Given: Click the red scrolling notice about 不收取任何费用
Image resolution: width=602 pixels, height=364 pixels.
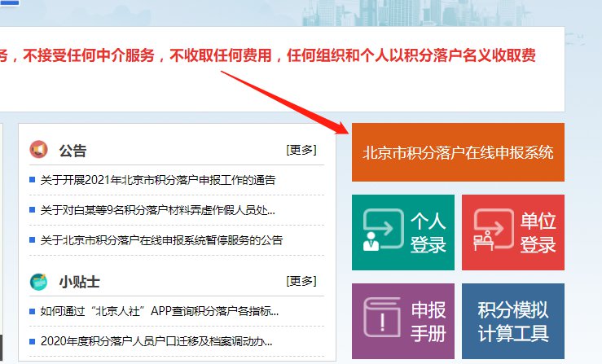Looking at the screenshot, I should (x=268, y=55).
